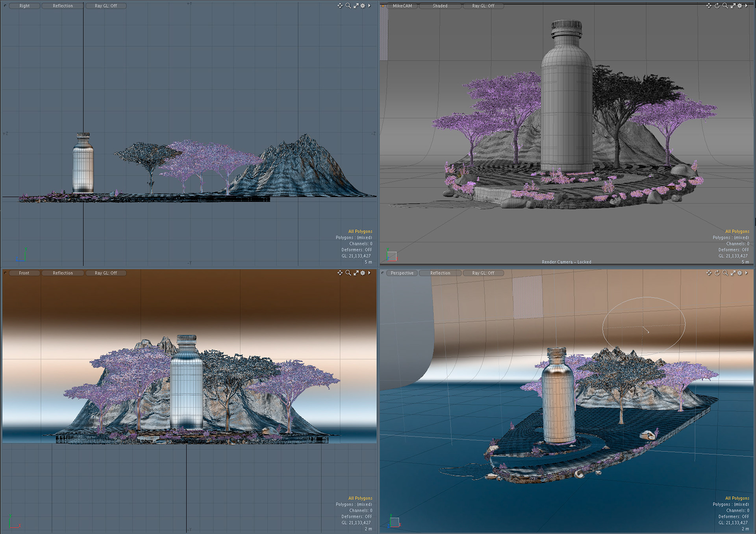Image resolution: width=756 pixels, height=534 pixels.
Task: Toggle Ray GL in the Front viewport
Action: pos(106,273)
